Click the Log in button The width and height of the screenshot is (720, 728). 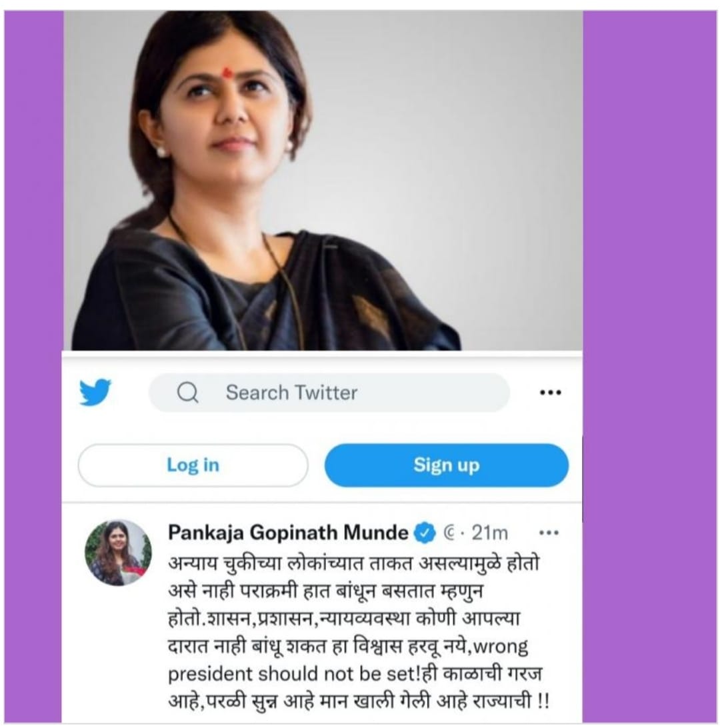pos(193,465)
